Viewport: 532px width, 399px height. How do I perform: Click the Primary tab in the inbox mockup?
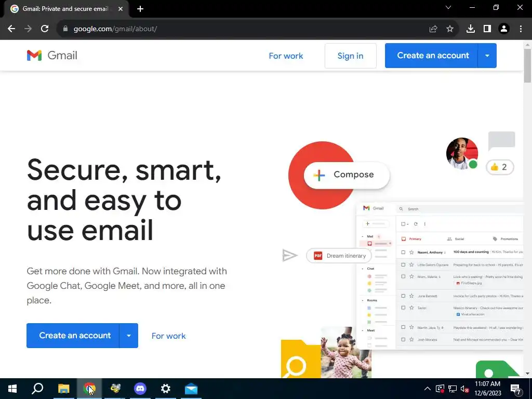(x=411, y=239)
